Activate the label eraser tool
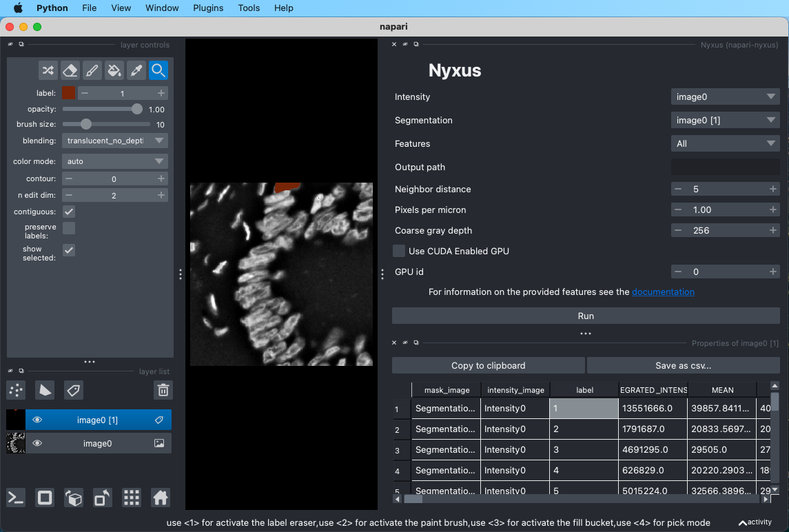The height and width of the screenshot is (532, 789). [70, 70]
